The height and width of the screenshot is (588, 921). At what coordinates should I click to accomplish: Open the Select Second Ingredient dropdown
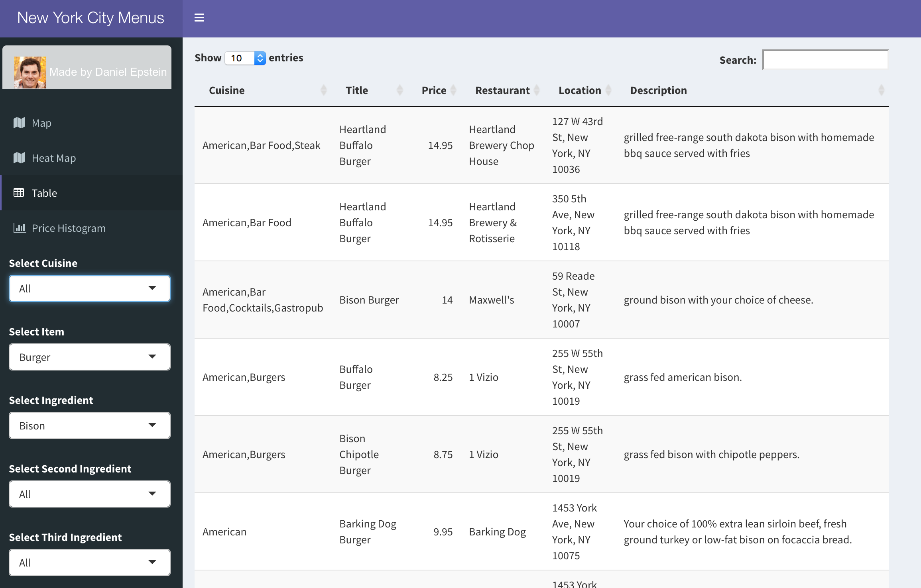(90, 494)
